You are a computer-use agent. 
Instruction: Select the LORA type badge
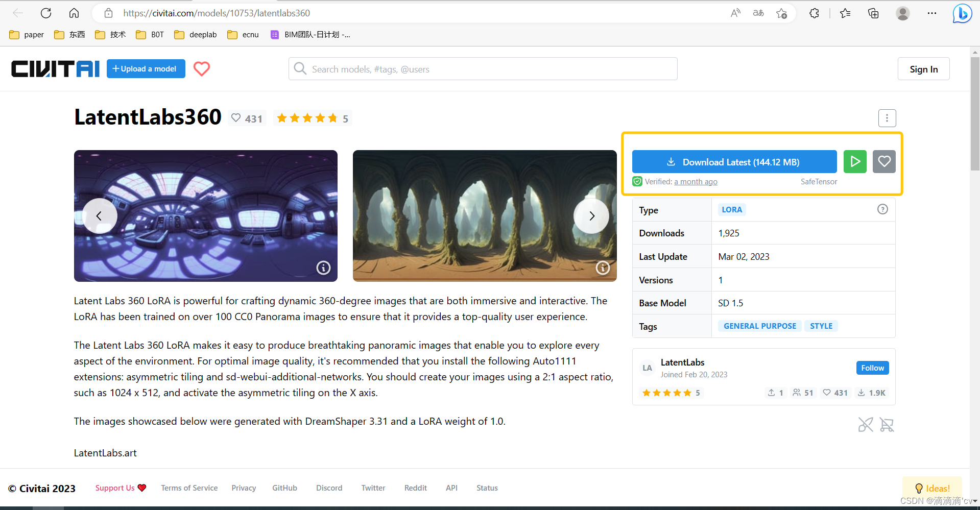click(732, 210)
